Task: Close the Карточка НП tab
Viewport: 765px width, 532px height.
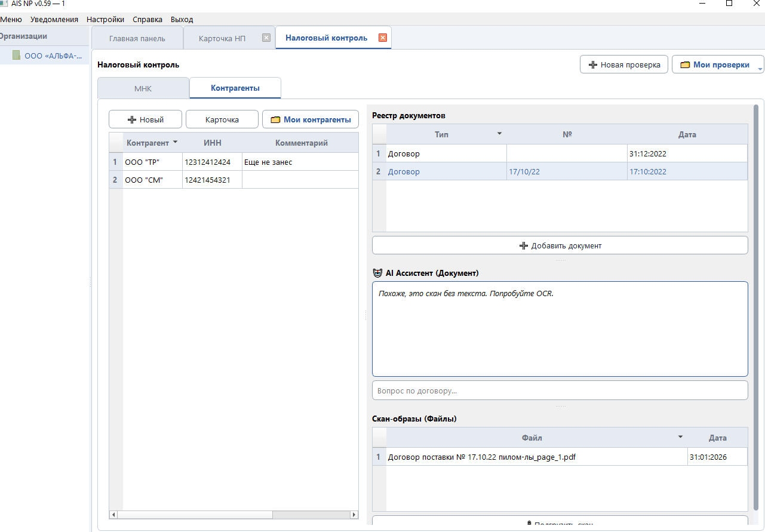Action: [266, 38]
